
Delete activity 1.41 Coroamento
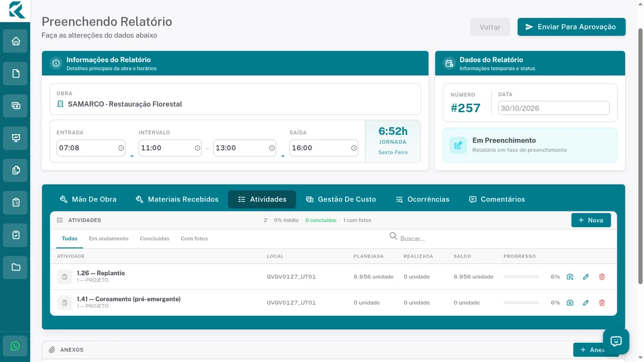(602, 302)
